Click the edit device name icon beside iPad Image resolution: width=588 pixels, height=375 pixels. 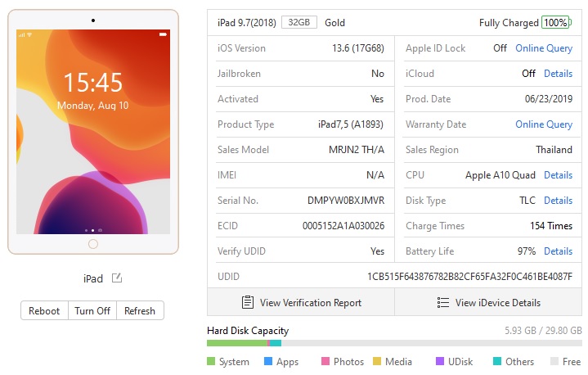117,278
